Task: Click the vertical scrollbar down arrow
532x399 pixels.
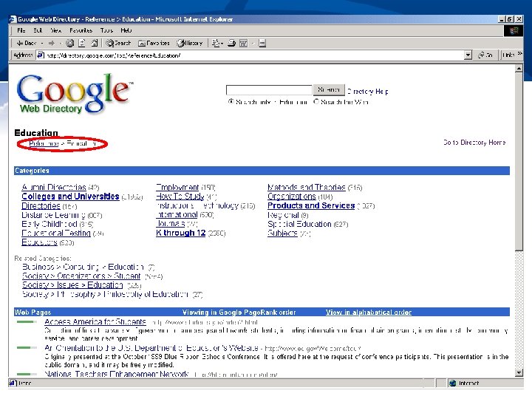Action: (x=519, y=373)
